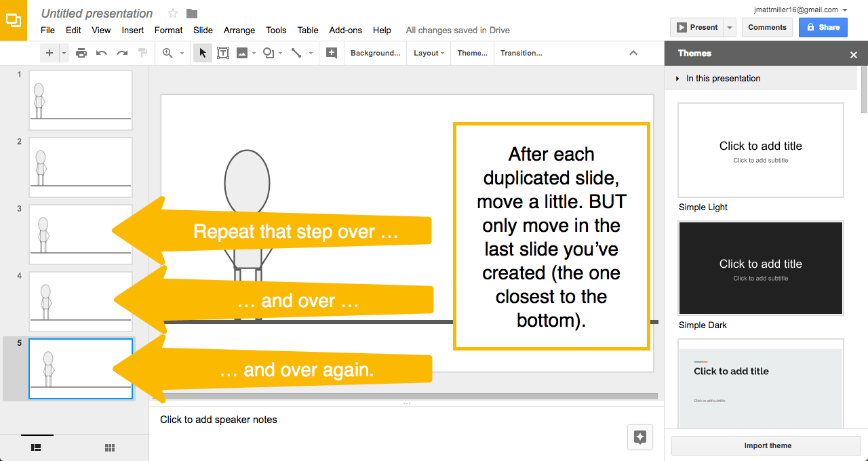Open the Google Slides home icon

click(14, 20)
